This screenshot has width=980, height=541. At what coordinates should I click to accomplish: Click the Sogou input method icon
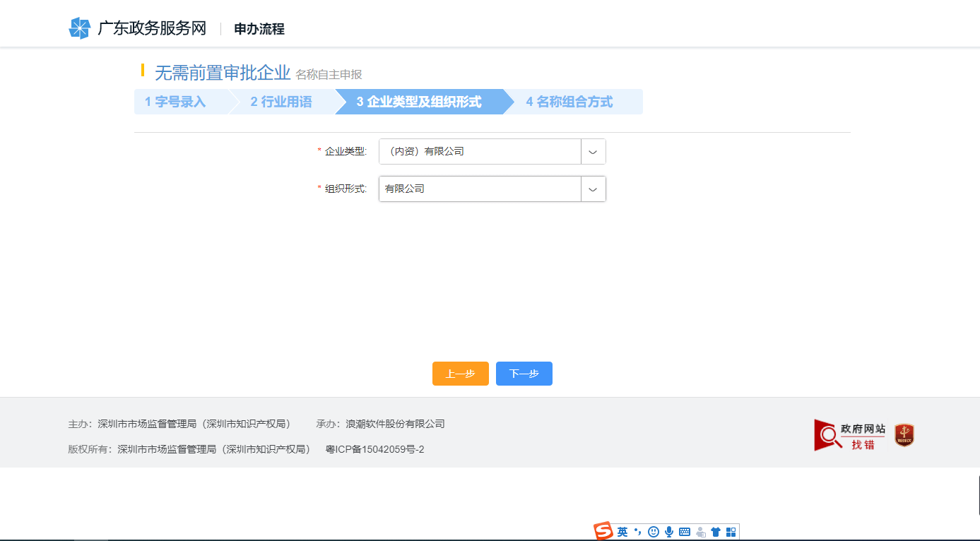click(x=604, y=530)
